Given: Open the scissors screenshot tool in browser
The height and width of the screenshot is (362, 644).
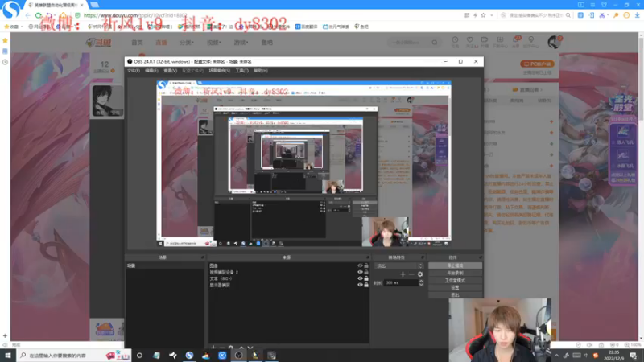Looking at the screenshot, I should 601,15.
